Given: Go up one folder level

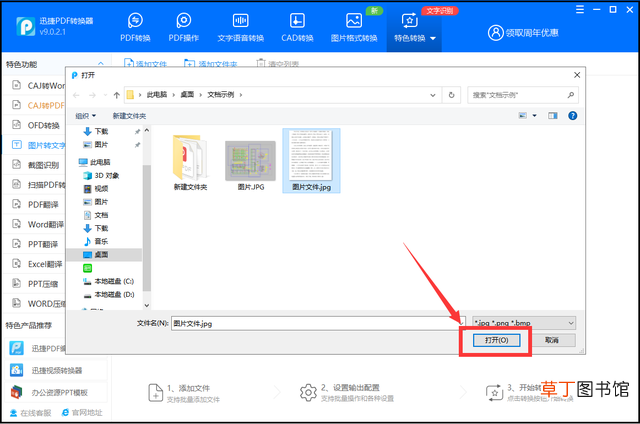Looking at the screenshot, I should coord(117,95).
